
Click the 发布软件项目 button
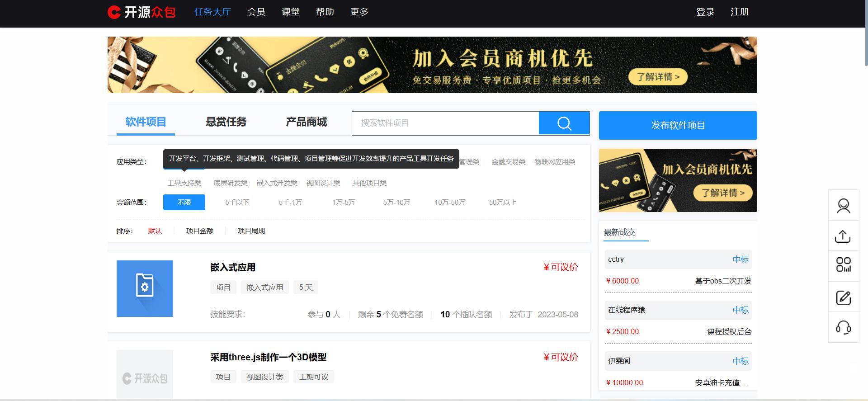click(678, 125)
